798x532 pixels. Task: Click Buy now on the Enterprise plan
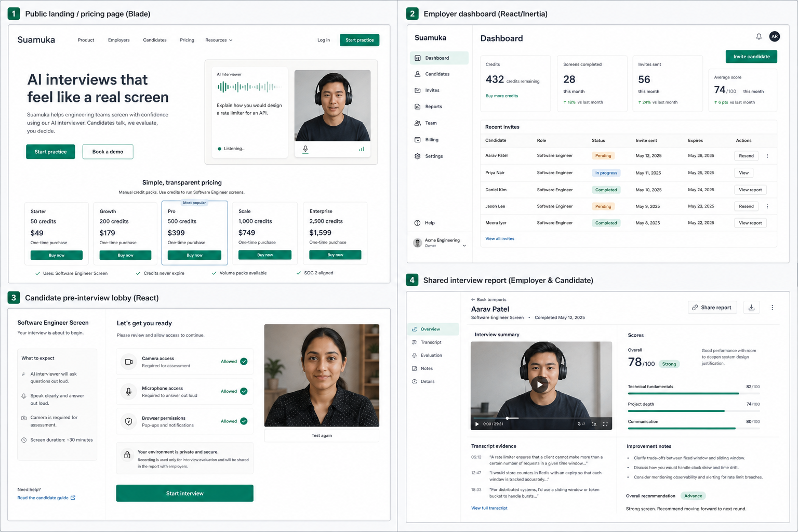click(335, 255)
